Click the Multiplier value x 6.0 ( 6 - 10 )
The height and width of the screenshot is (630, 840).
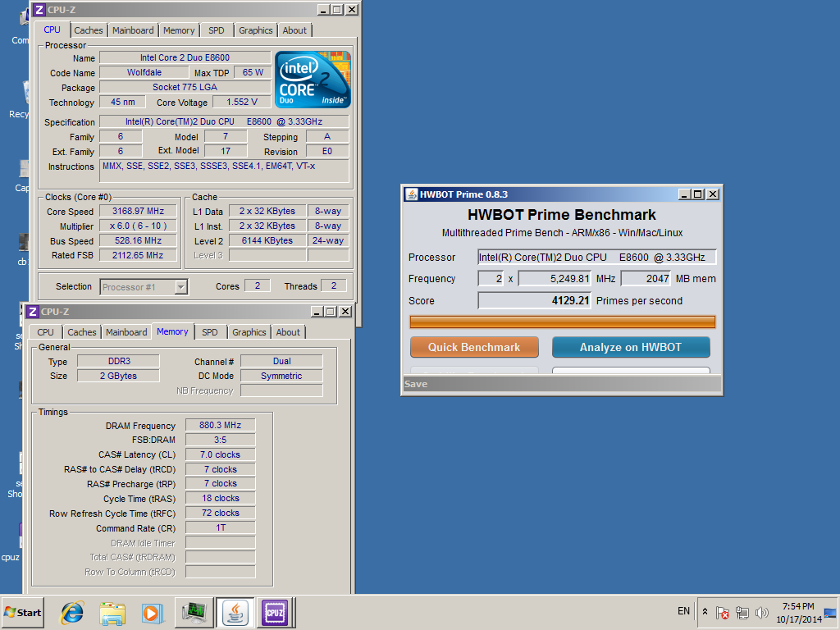[138, 226]
